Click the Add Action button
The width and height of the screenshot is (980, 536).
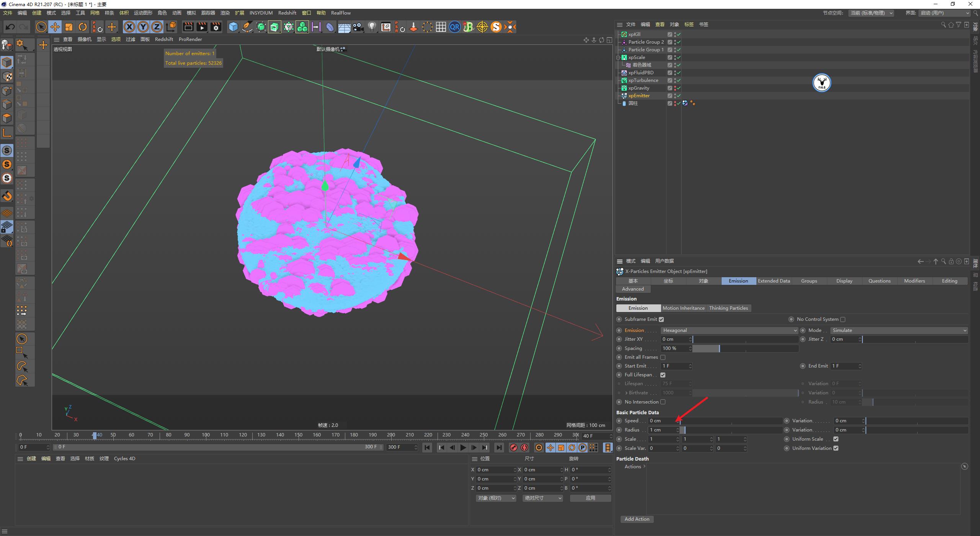point(637,519)
